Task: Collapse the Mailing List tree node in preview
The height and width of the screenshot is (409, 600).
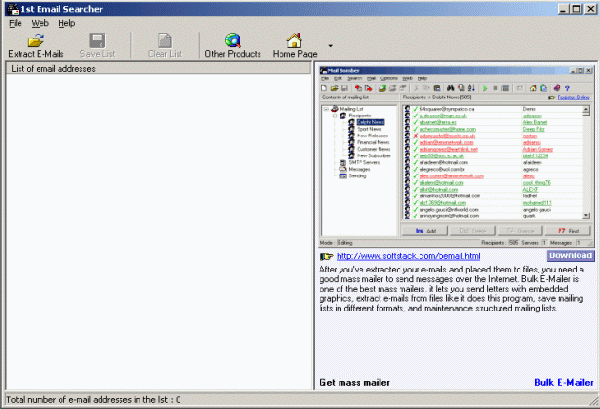Action: [x=327, y=108]
